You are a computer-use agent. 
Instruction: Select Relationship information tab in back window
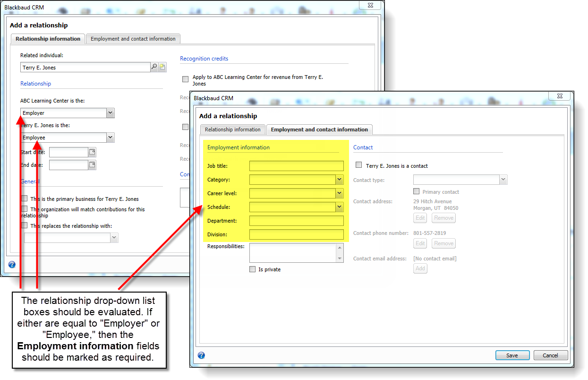click(x=48, y=39)
